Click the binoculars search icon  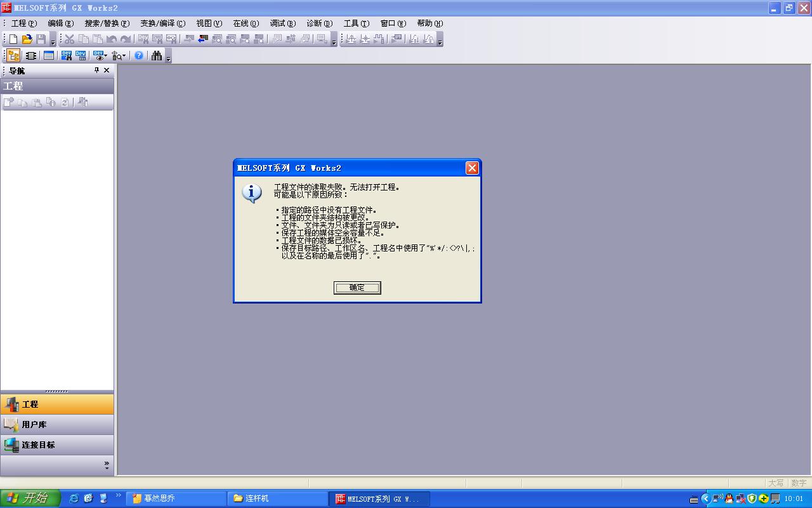click(x=156, y=56)
